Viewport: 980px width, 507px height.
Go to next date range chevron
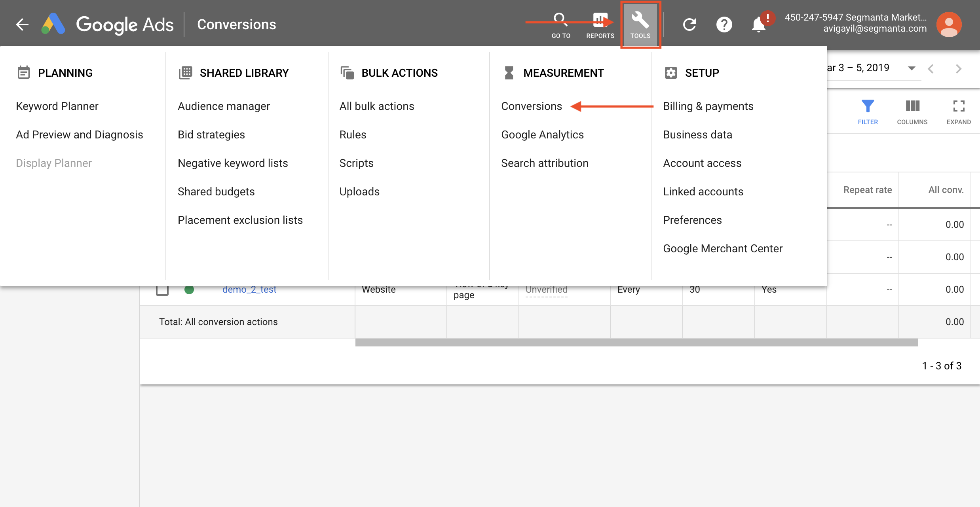point(959,69)
